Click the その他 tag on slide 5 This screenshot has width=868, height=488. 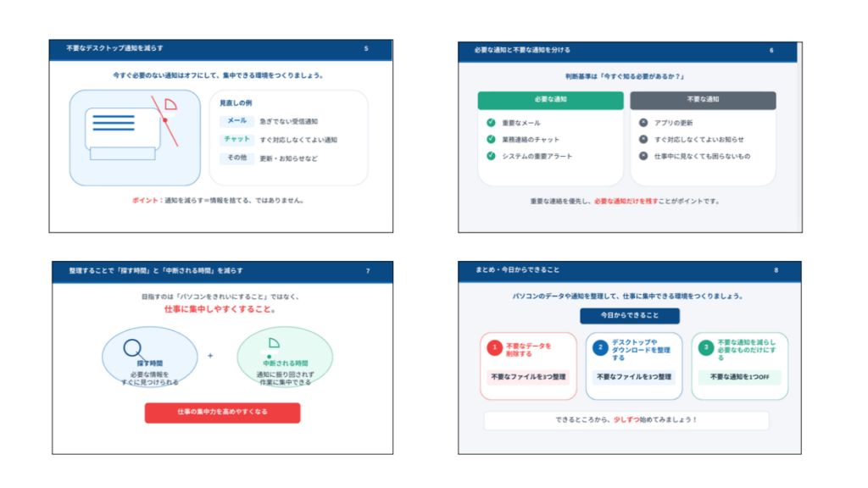click(x=237, y=158)
